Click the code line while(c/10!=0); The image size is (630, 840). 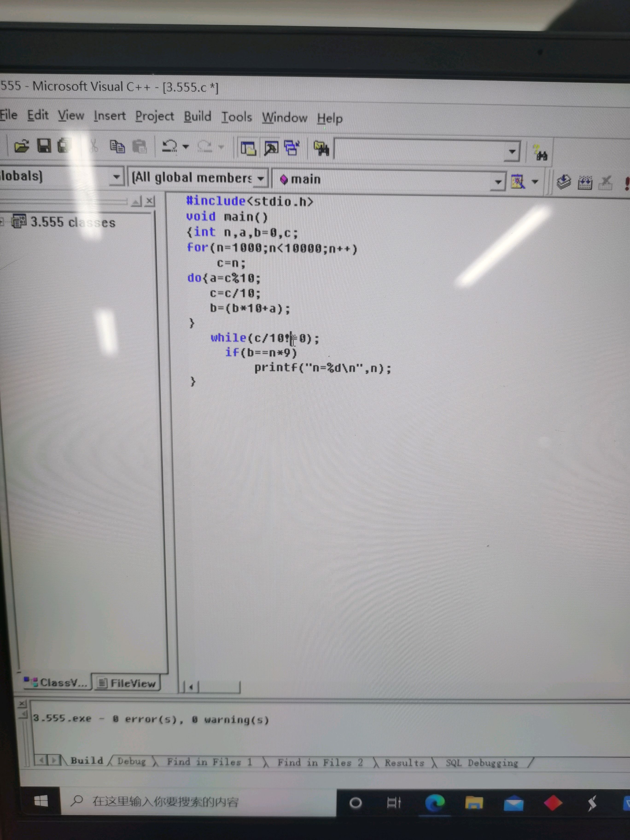click(265, 338)
